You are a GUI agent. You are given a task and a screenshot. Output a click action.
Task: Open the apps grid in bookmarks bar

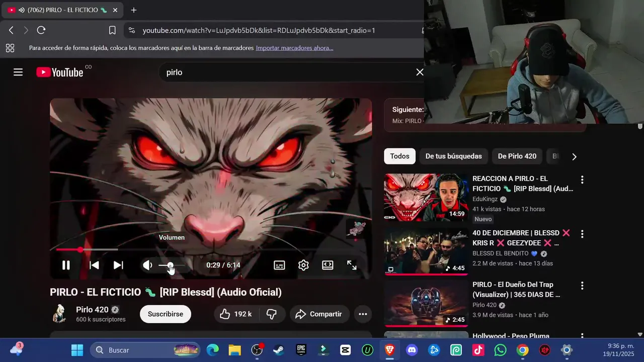(x=10, y=48)
